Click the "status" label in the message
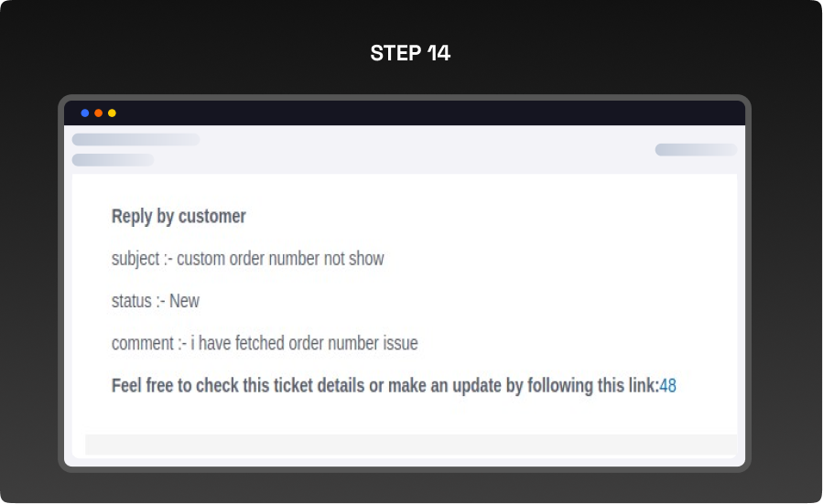 pyautogui.click(x=132, y=301)
